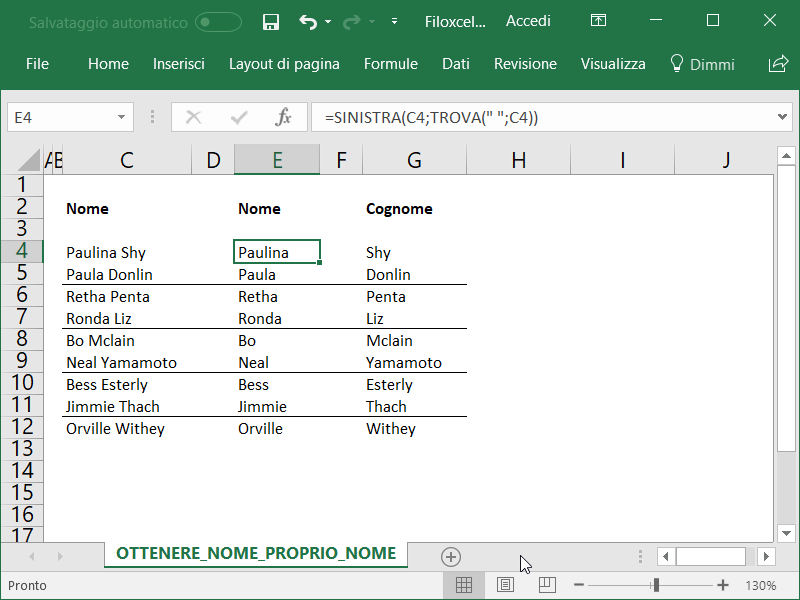
Task: Open the File menu tab
Action: pos(37,64)
